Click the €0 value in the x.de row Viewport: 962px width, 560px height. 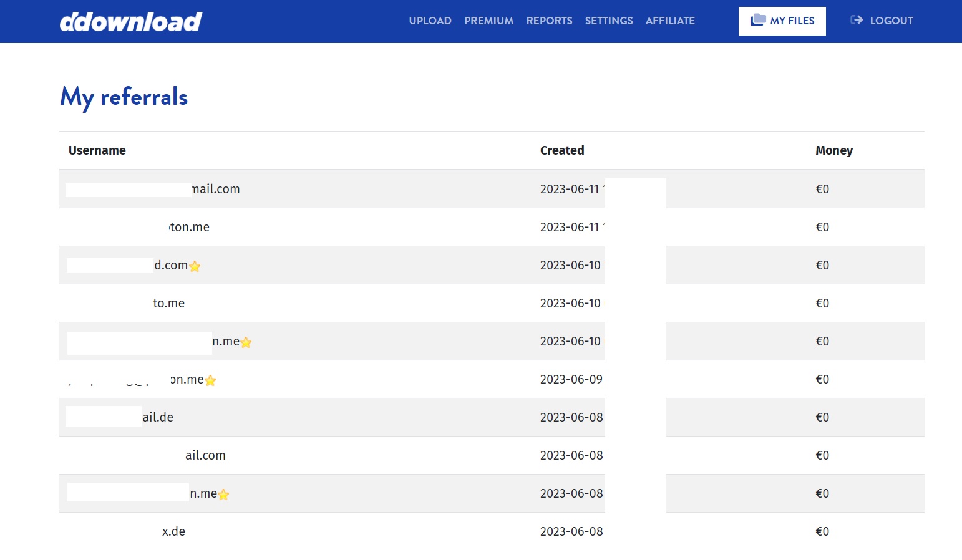click(822, 531)
